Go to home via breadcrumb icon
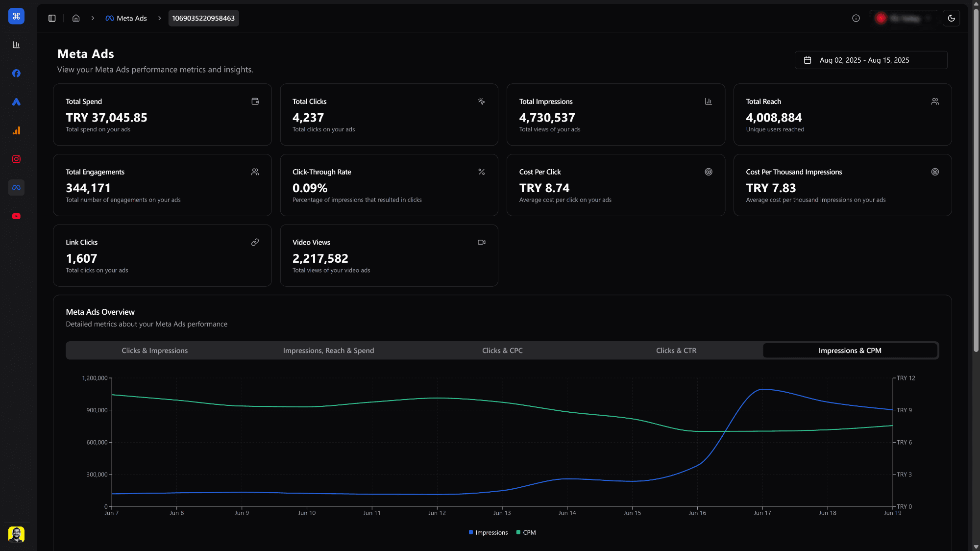The height and width of the screenshot is (551, 980). 76,18
